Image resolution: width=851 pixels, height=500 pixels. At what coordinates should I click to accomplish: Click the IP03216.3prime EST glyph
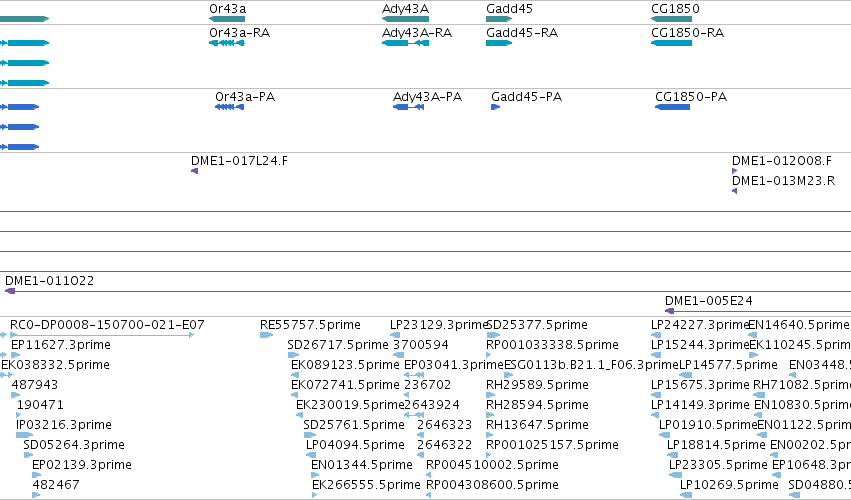click(x=24, y=435)
